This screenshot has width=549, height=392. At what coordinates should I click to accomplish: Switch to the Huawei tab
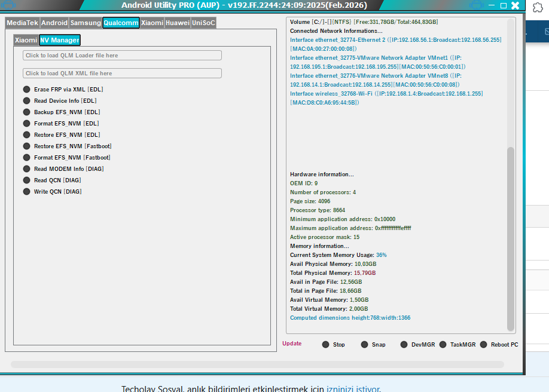tap(178, 23)
